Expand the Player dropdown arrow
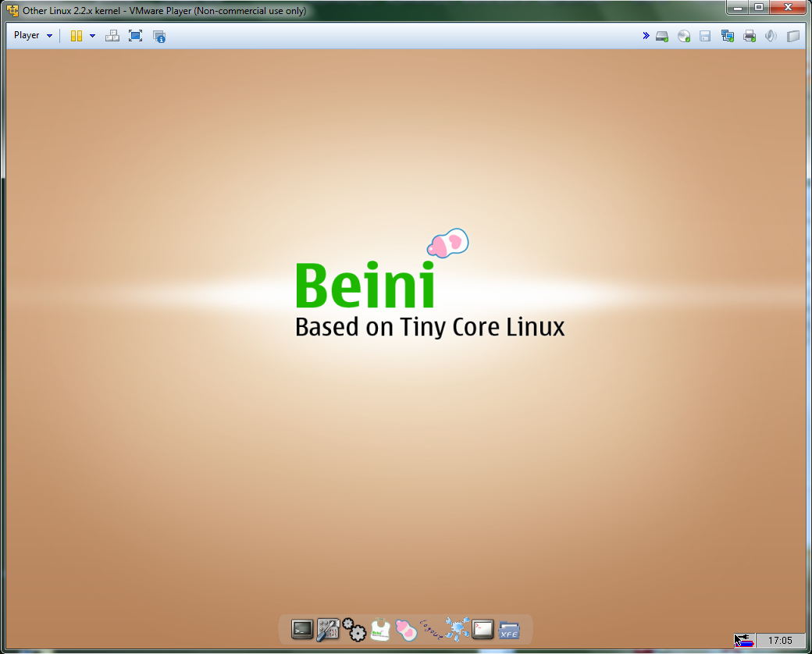The width and height of the screenshot is (812, 654). 50,36
